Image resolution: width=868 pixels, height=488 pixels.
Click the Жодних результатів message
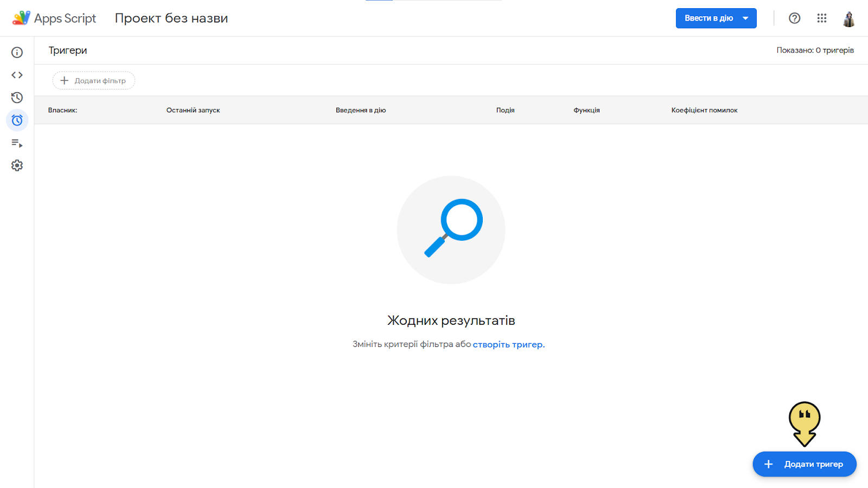(451, 320)
